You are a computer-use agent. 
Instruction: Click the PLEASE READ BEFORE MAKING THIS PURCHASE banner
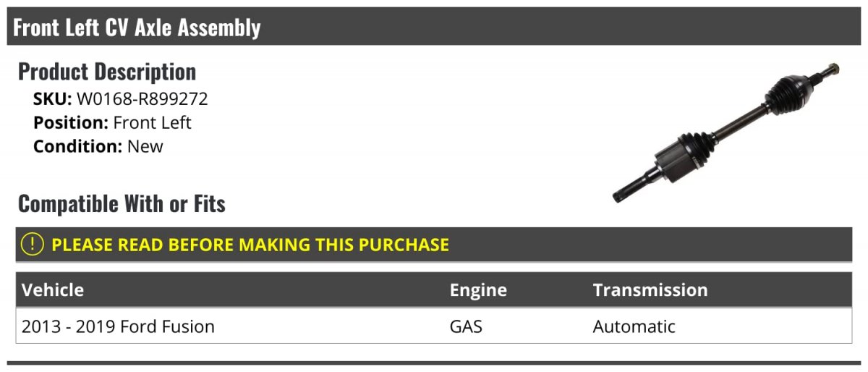434,245
